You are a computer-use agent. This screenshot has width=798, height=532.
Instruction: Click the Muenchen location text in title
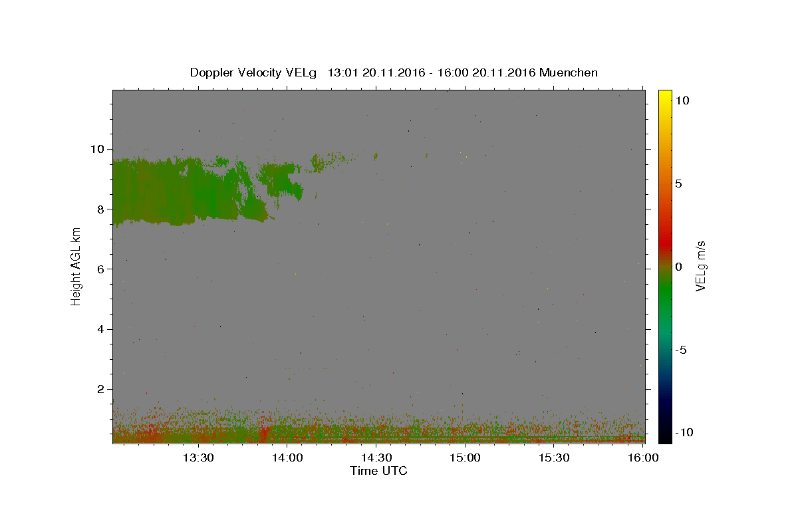(569, 72)
